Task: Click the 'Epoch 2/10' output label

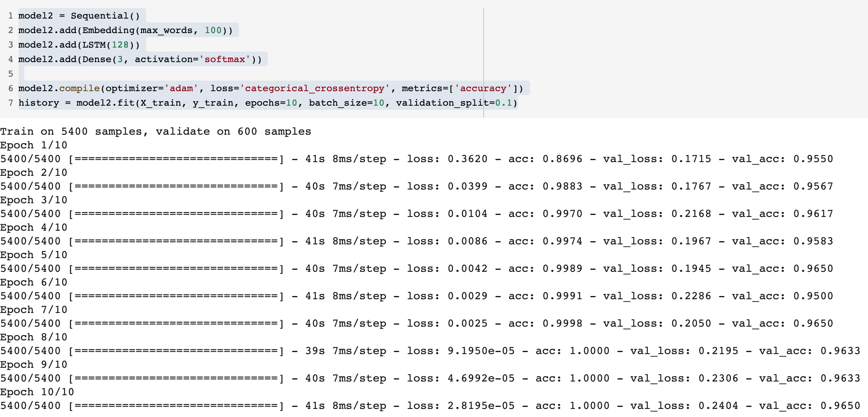Action: [x=34, y=173]
